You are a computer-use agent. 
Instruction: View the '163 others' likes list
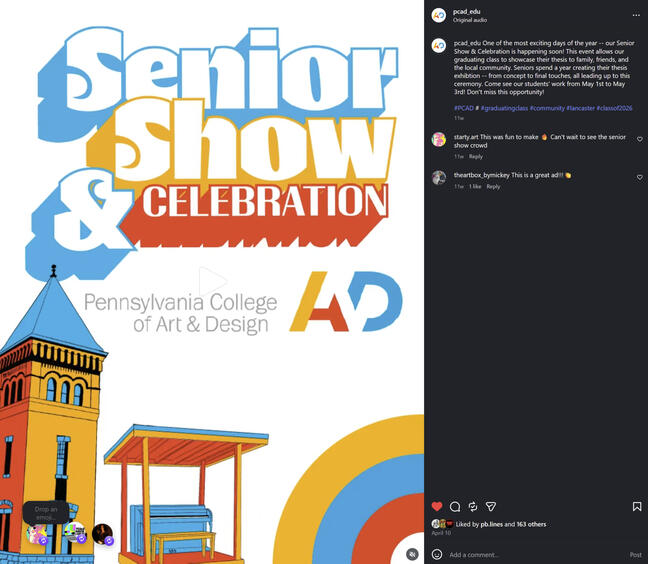tap(531, 524)
